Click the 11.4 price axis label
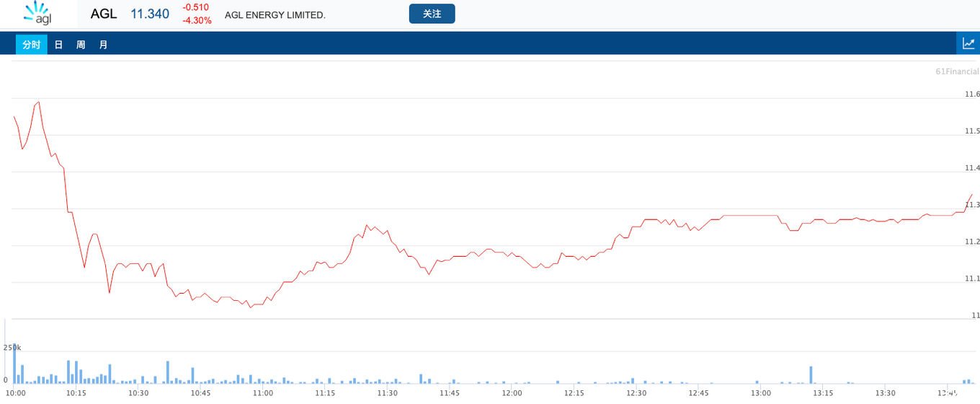 972,168
